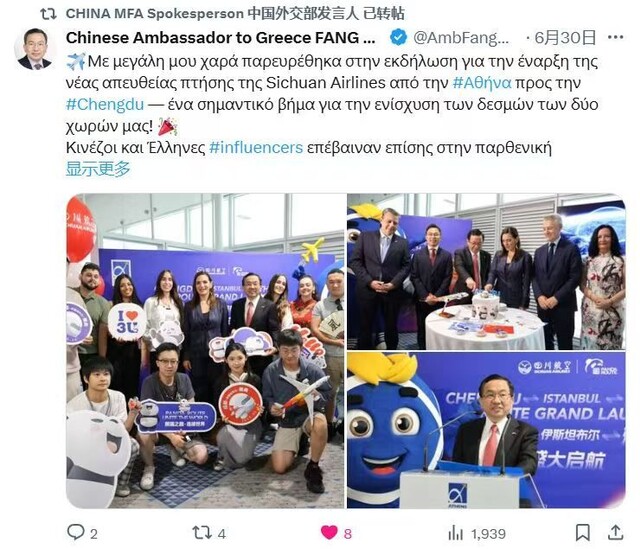Viewport: 640px width, 549px height.
Task: Open the reply comment icon
Action: (76, 532)
